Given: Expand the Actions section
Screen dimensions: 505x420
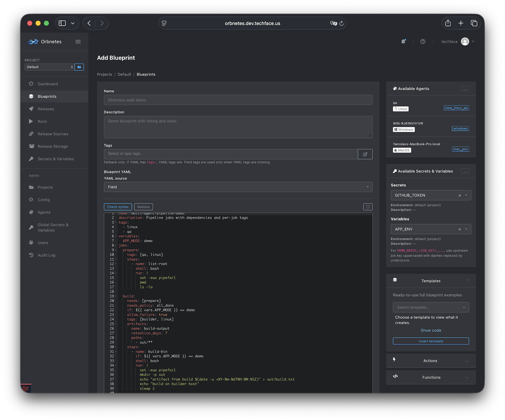Looking at the screenshot, I should coord(431,360).
